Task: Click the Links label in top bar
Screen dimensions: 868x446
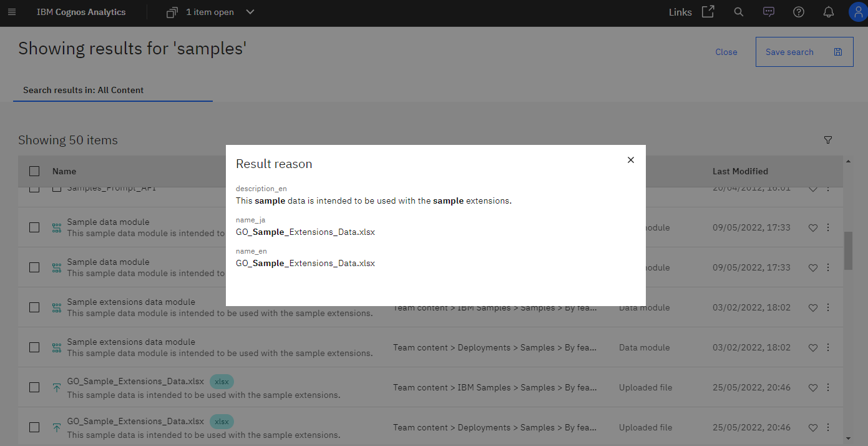Action: coord(680,12)
